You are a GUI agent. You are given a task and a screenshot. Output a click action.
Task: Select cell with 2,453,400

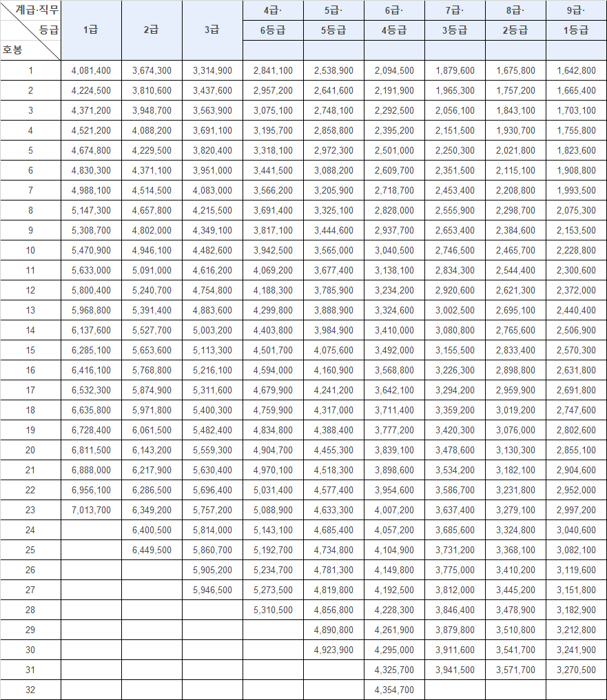455,191
